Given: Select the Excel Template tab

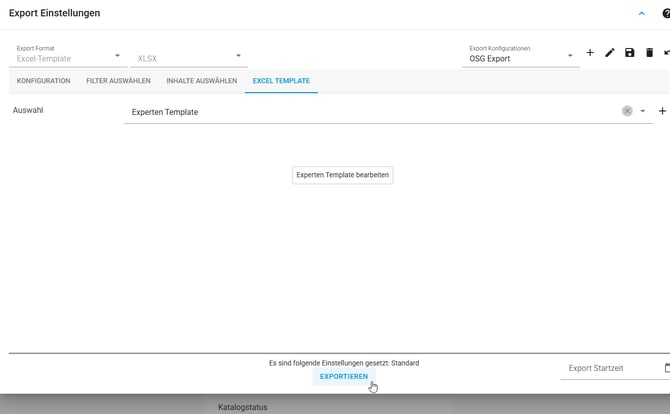Looking at the screenshot, I should (x=281, y=81).
